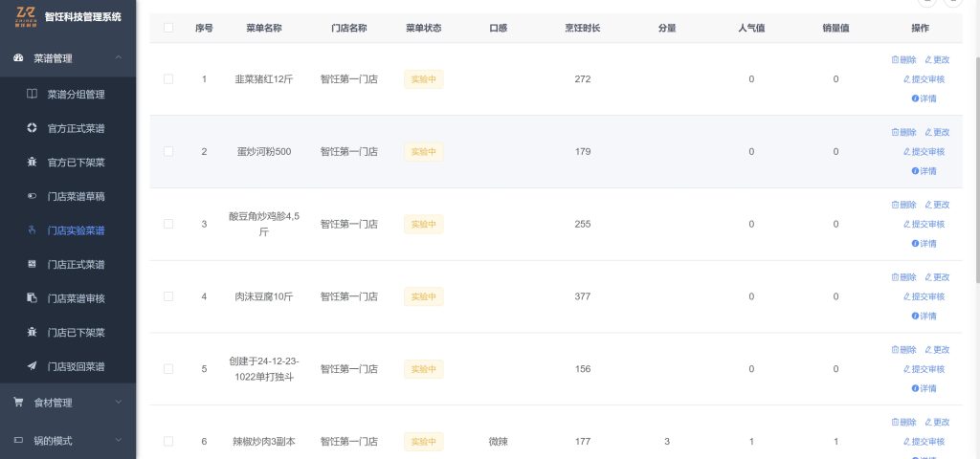Click the 菜谱分组管理 book icon

click(x=32, y=95)
